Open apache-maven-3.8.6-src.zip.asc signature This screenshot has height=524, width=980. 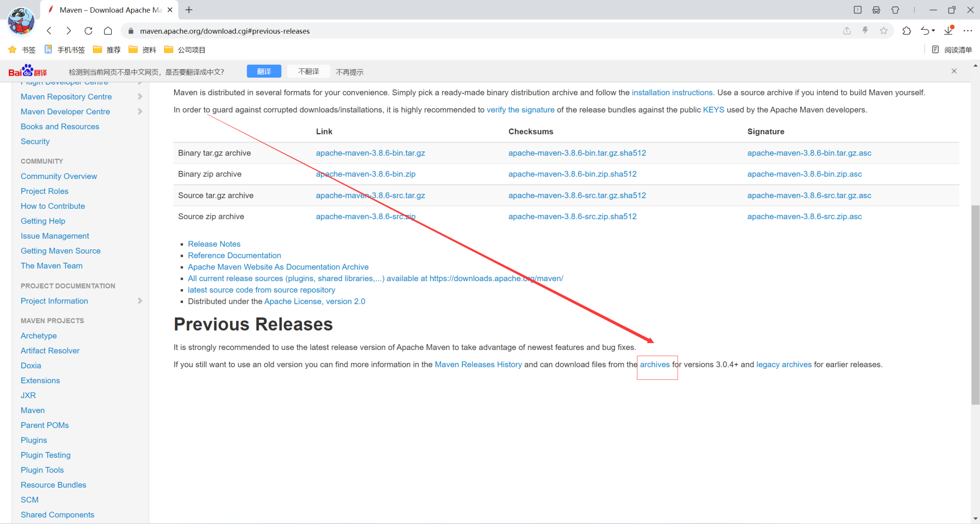(x=805, y=216)
